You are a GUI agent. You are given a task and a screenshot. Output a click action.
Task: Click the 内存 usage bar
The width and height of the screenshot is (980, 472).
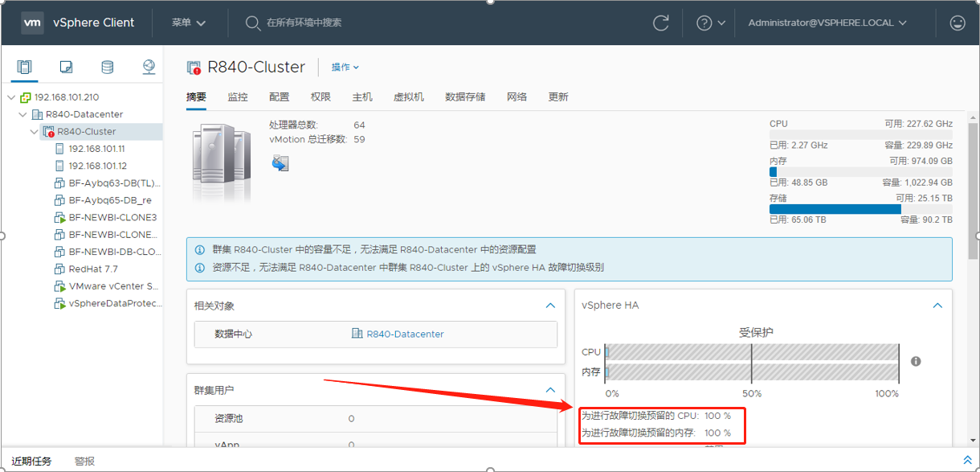(861, 171)
